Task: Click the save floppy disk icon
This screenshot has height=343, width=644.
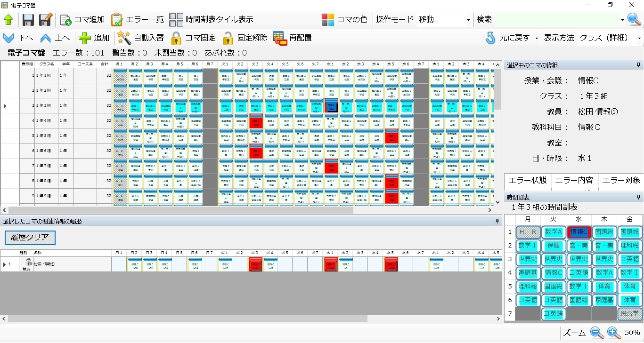Action: coord(28,20)
